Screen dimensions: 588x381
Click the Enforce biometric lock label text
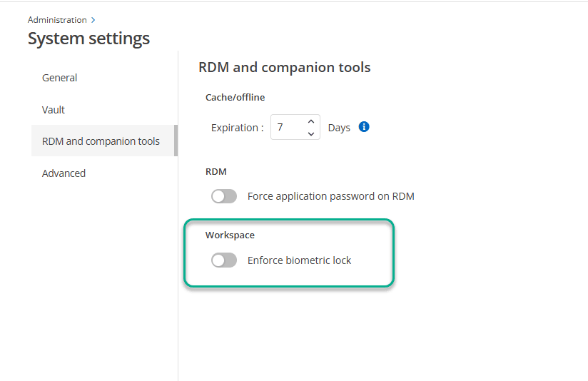coord(299,260)
